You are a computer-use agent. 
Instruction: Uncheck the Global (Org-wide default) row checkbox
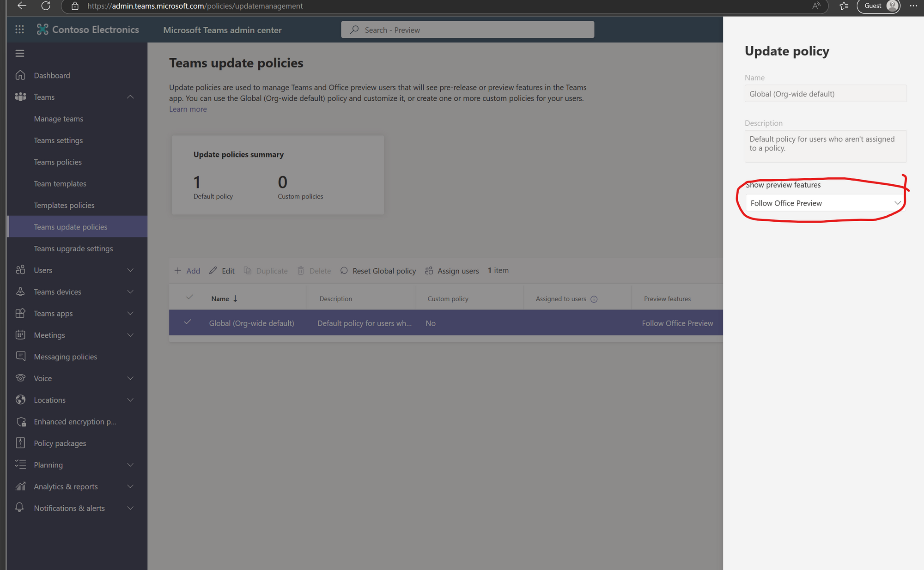(x=188, y=322)
